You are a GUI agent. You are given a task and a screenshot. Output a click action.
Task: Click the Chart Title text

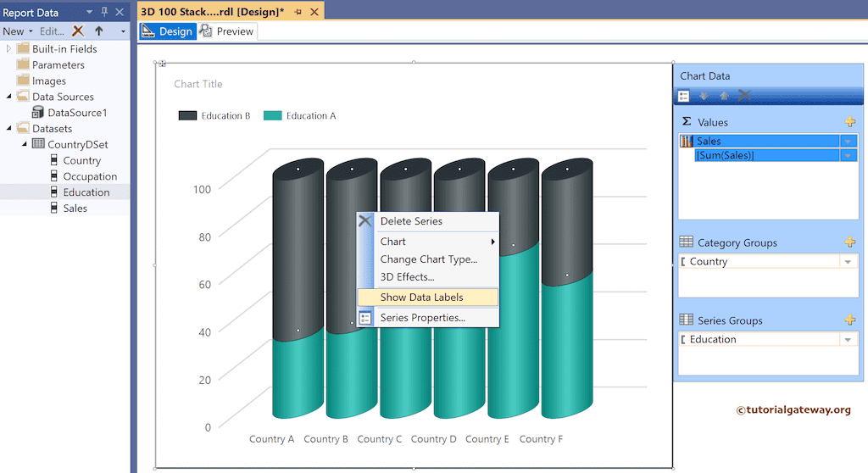pyautogui.click(x=198, y=84)
